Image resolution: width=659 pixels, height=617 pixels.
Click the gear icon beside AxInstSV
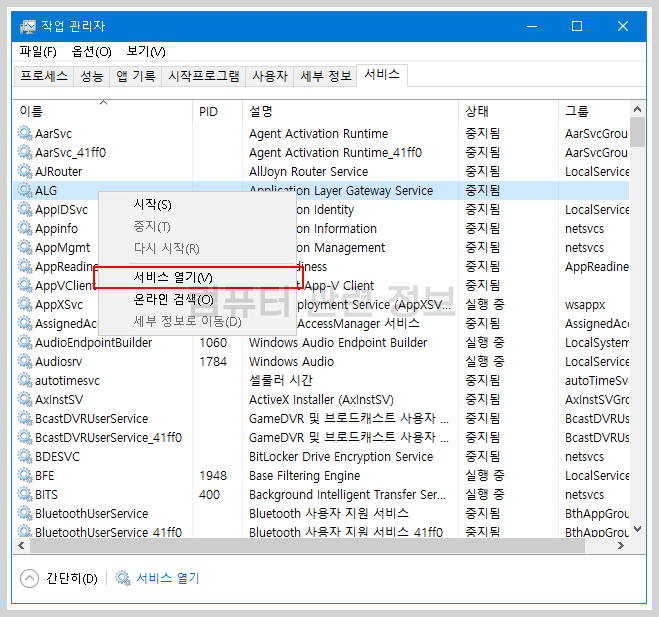click(x=25, y=399)
